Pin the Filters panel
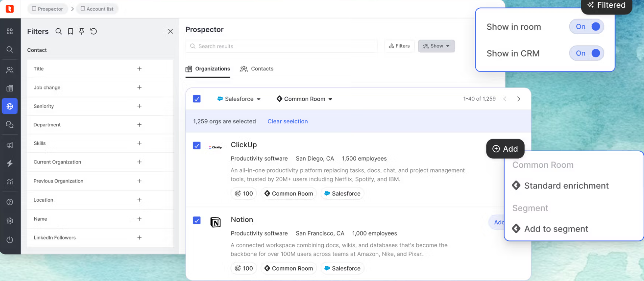Screen dimensions: 644x281 click(82, 31)
